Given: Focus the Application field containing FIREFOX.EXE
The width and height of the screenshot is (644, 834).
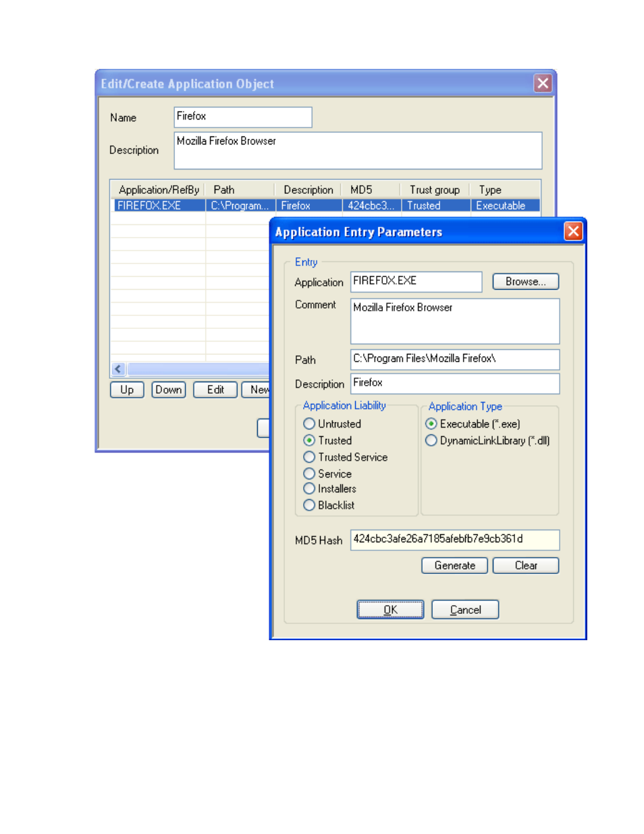Looking at the screenshot, I should click(416, 282).
